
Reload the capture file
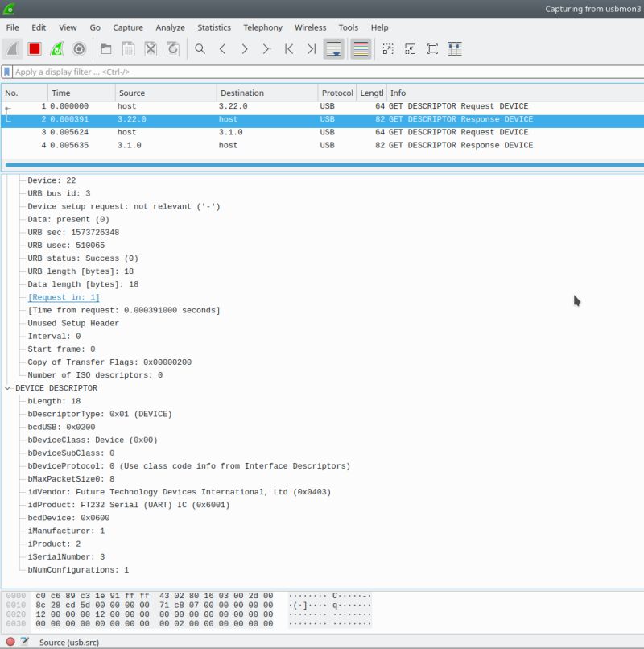pyautogui.click(x=172, y=48)
